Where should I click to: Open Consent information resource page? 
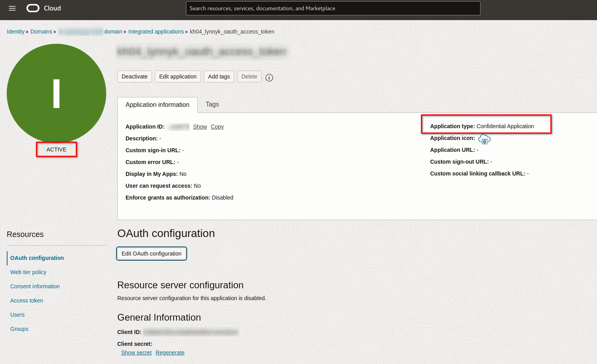point(35,286)
